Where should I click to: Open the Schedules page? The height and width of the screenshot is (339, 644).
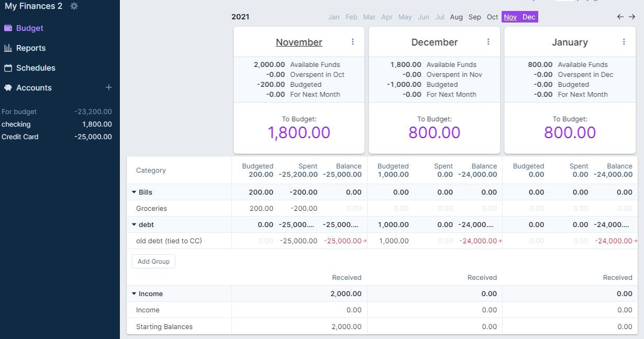(x=35, y=68)
